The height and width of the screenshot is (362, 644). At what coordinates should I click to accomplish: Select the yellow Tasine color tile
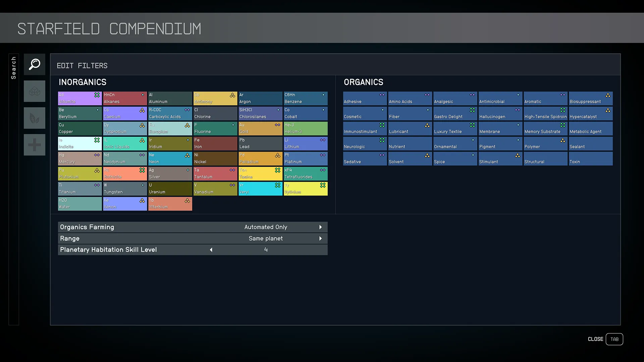tap(260, 174)
